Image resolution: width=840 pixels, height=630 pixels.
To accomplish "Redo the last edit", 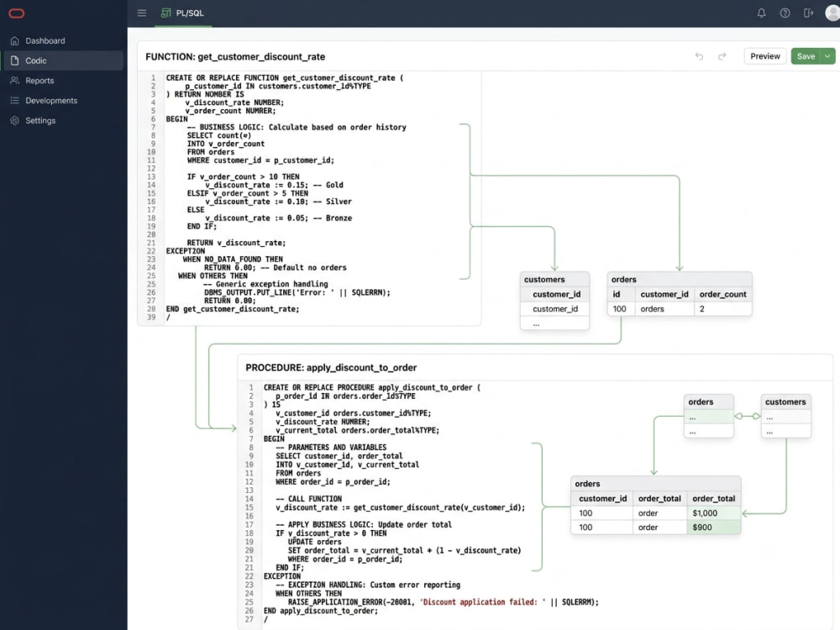I will [722, 56].
